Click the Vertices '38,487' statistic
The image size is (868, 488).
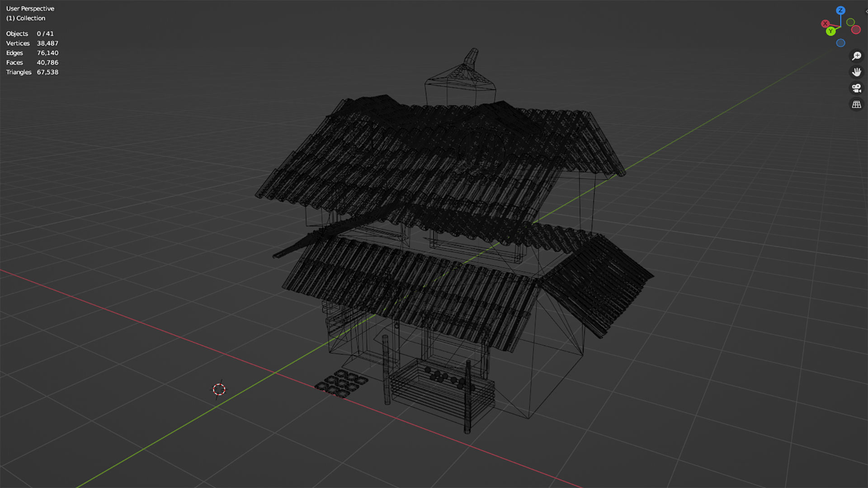pyautogui.click(x=47, y=43)
